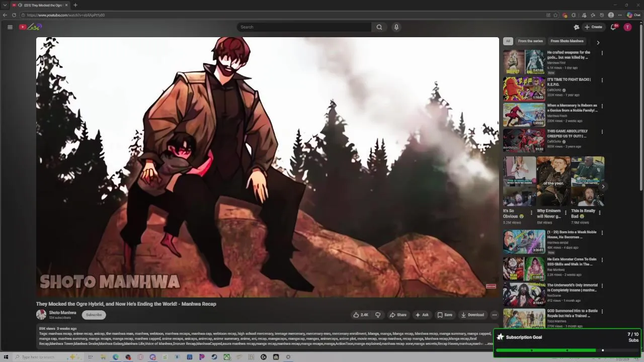This screenshot has height=362, width=644.
Task: Click the main video player
Action: pyautogui.click(x=267, y=167)
